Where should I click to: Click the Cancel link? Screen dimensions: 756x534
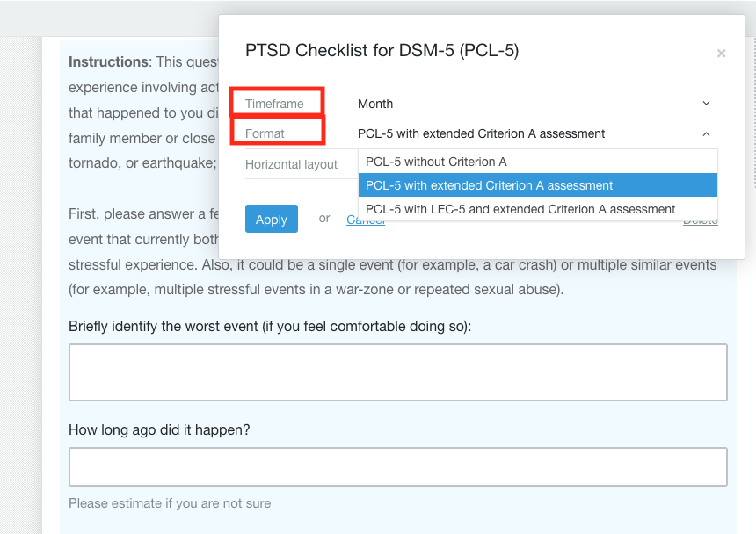[x=367, y=219]
